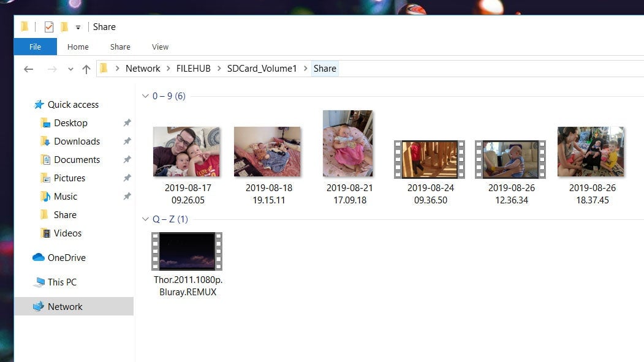The height and width of the screenshot is (362, 644).
Task: Expand the chevron after FILEHUB breadcrumb
Action: click(219, 69)
